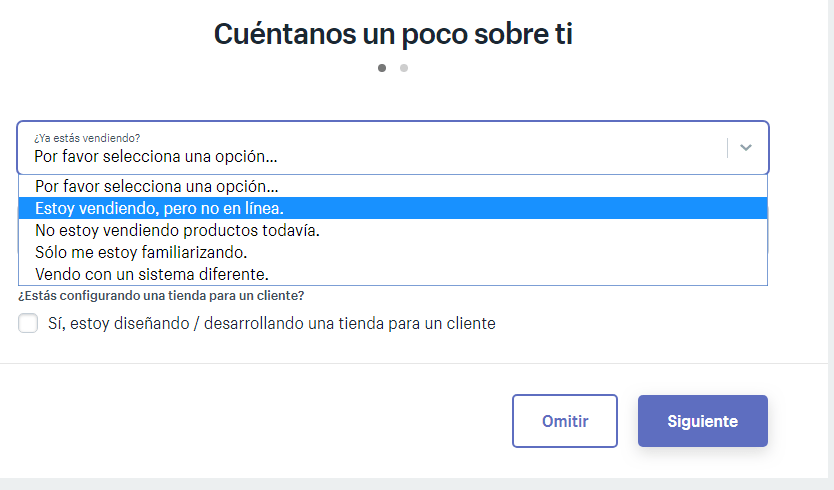Open the '¿Ya estás vendiendo?' select field
Viewport: 834px width, 490px height.
370,148
